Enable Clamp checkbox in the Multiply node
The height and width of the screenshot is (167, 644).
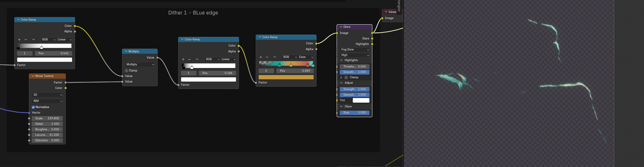(x=127, y=71)
